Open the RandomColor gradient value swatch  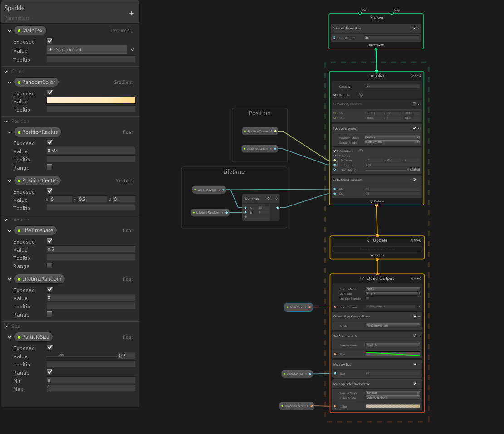91,101
